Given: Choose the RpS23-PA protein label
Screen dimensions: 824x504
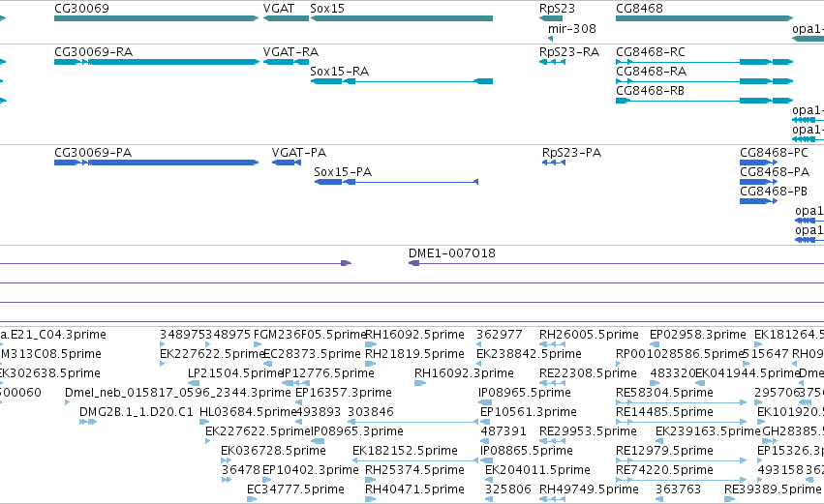Looking at the screenshot, I should coord(571,152).
